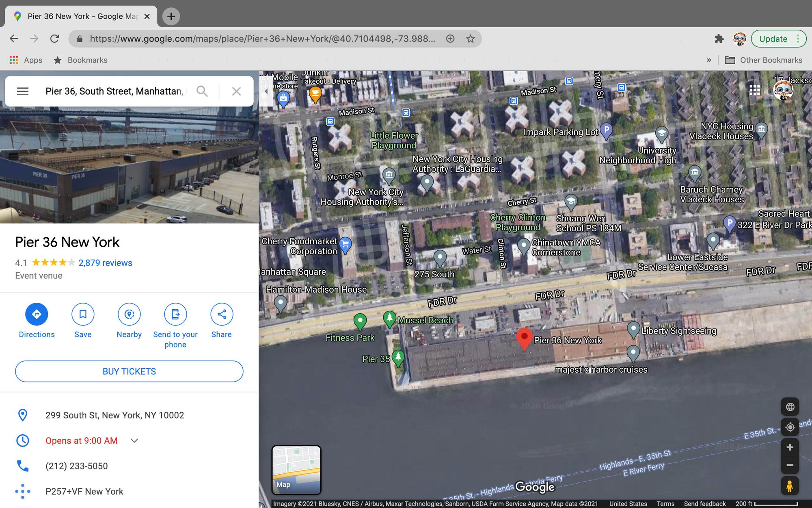This screenshot has width=812, height=508.
Task: Click the Fitness Park marker
Action: click(x=360, y=321)
